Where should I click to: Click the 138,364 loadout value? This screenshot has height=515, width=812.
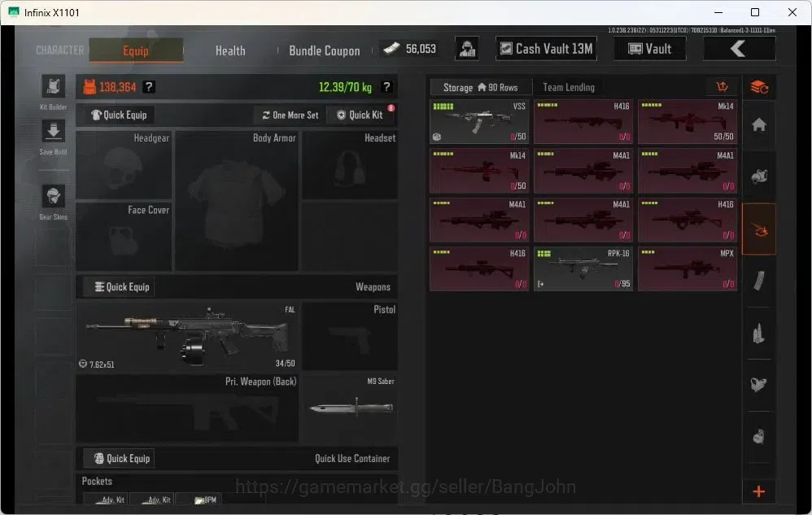pos(117,87)
